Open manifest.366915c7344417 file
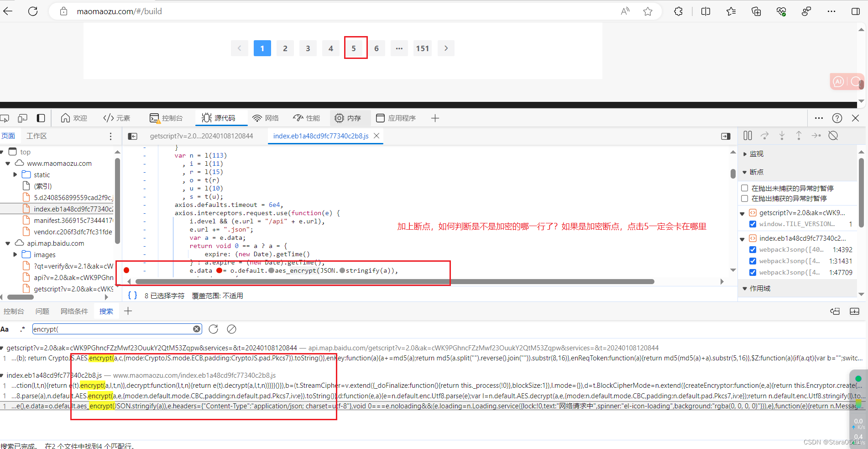Screen dimensions: 868x449 [x=73, y=221]
